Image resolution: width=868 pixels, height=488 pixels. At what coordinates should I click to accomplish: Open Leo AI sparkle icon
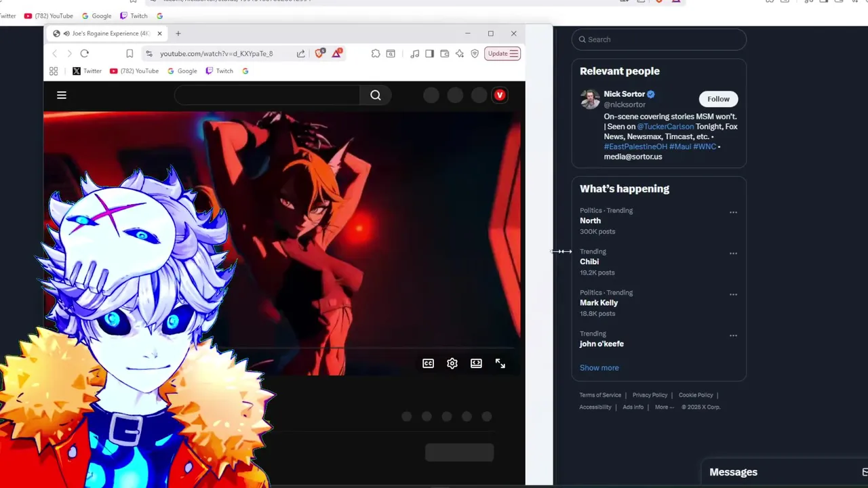[460, 54]
